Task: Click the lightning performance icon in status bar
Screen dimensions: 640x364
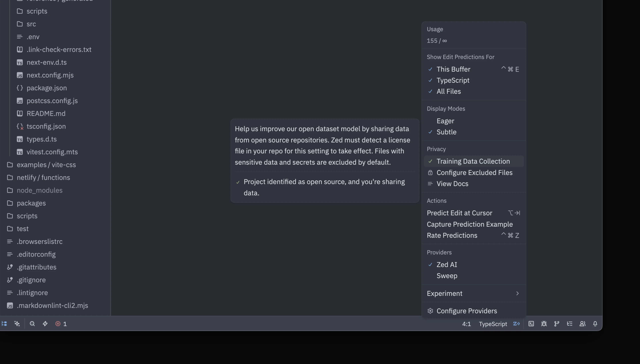Action: coord(45,324)
